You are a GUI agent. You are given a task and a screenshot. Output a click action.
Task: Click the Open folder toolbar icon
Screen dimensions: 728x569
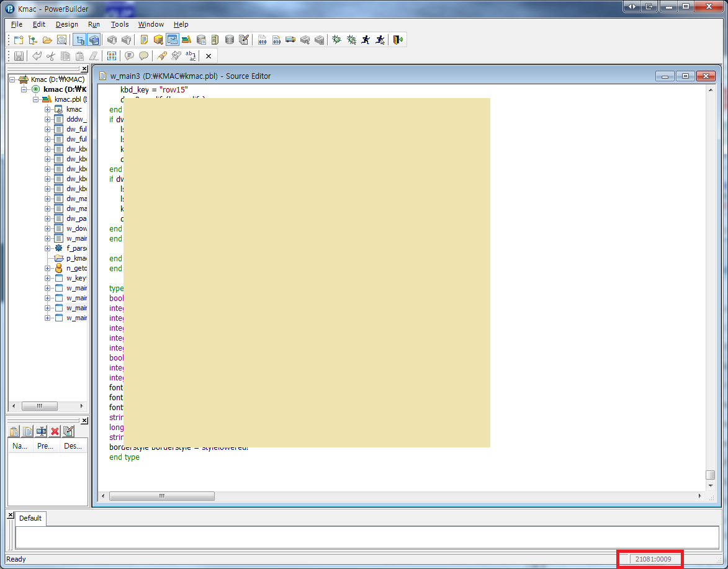pyautogui.click(x=47, y=40)
